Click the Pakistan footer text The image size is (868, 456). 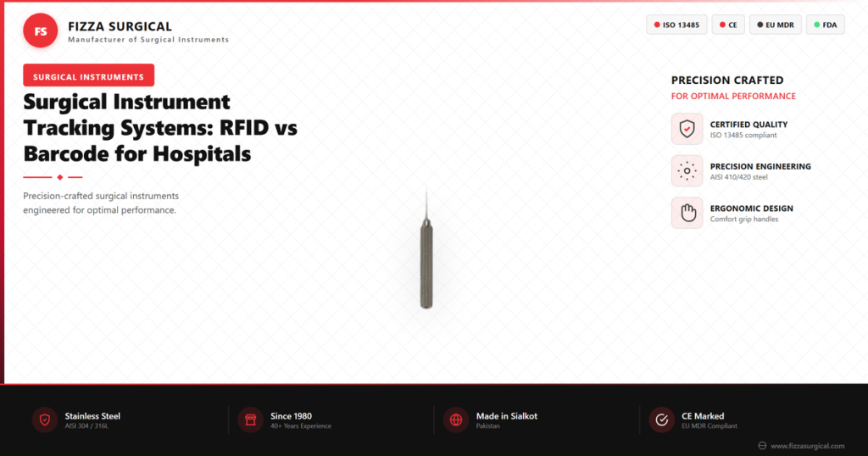487,426
